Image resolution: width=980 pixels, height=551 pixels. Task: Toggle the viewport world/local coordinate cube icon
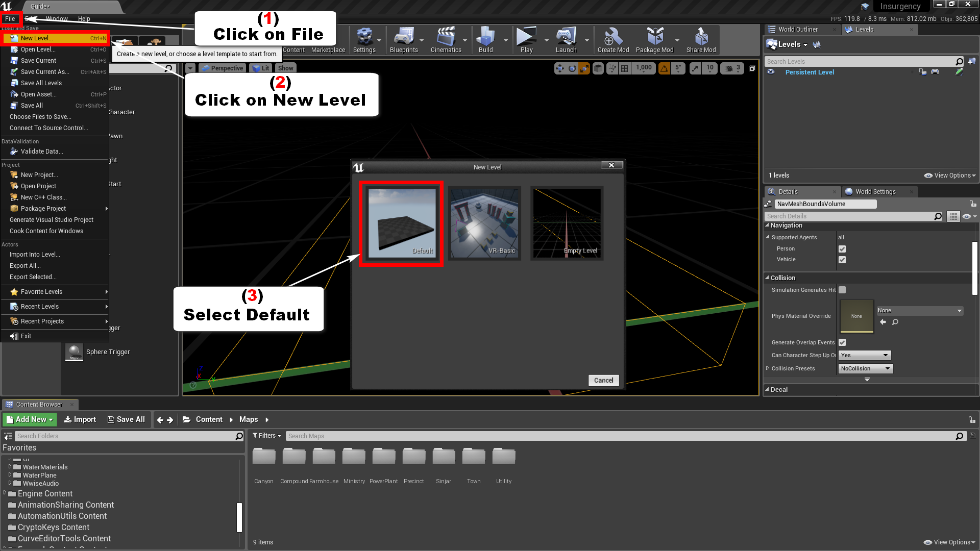[598, 68]
